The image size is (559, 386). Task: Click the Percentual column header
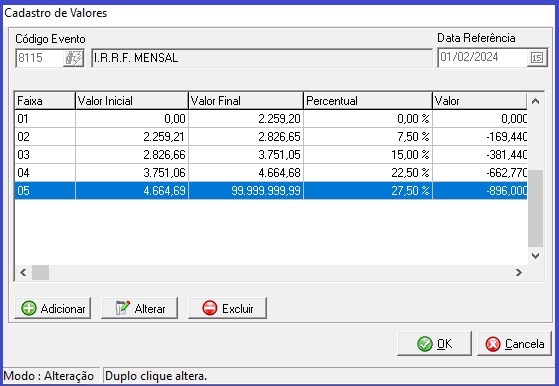[x=368, y=101]
